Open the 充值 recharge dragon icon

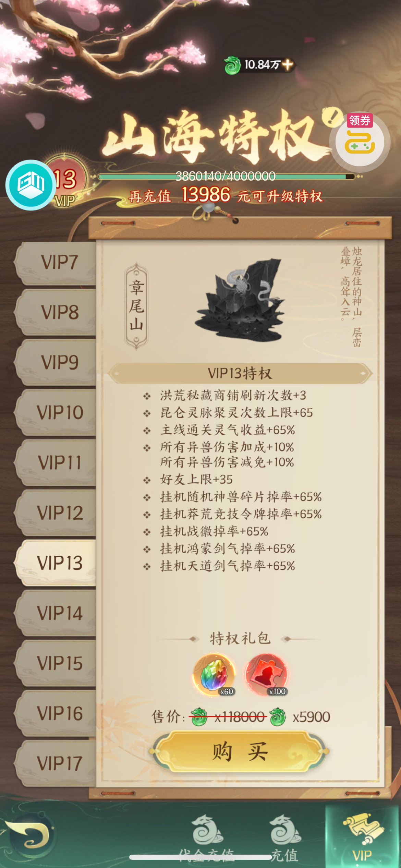coord(284,838)
